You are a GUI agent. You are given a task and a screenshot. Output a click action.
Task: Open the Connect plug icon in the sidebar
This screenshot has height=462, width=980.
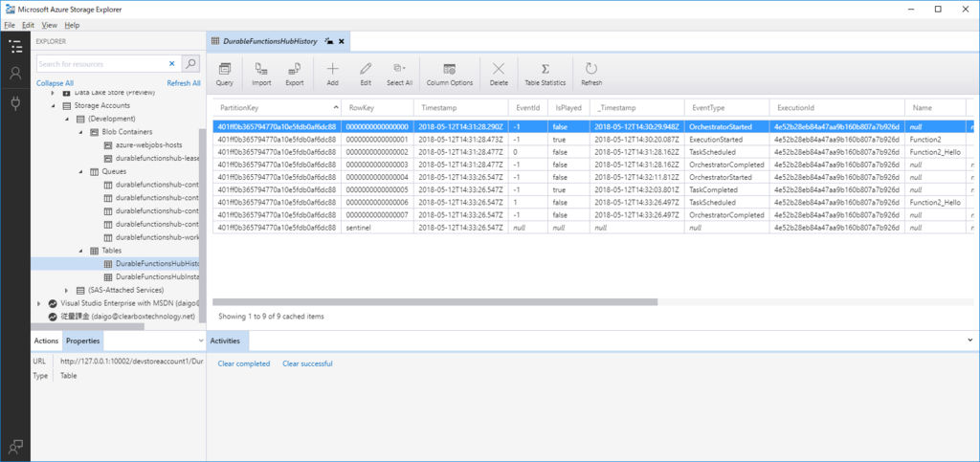tap(15, 103)
